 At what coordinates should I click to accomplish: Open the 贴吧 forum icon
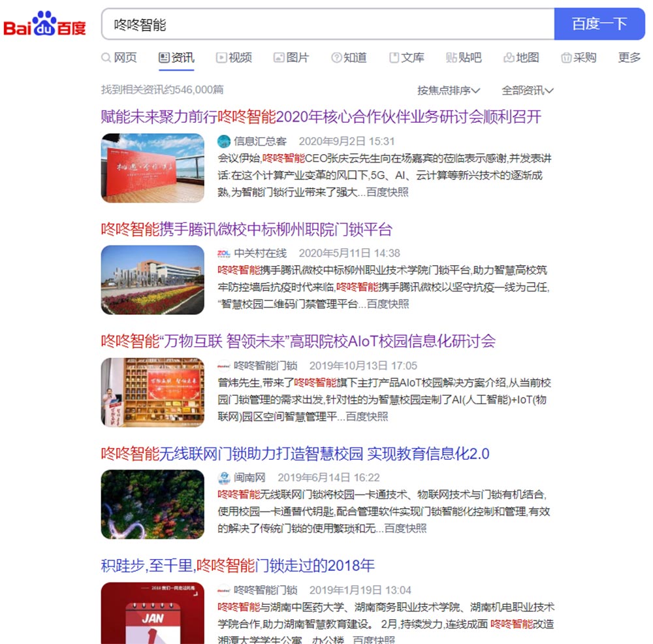[x=451, y=57]
